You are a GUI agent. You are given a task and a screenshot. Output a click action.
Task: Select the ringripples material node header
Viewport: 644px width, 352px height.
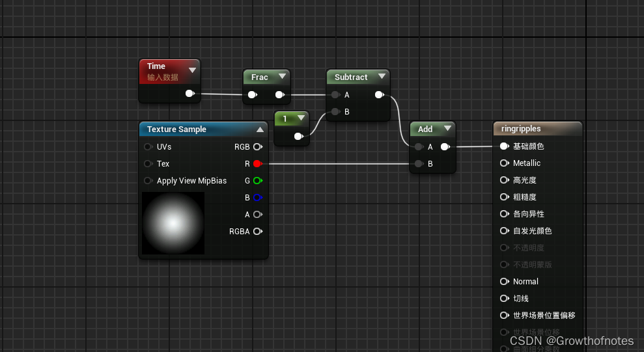(538, 128)
